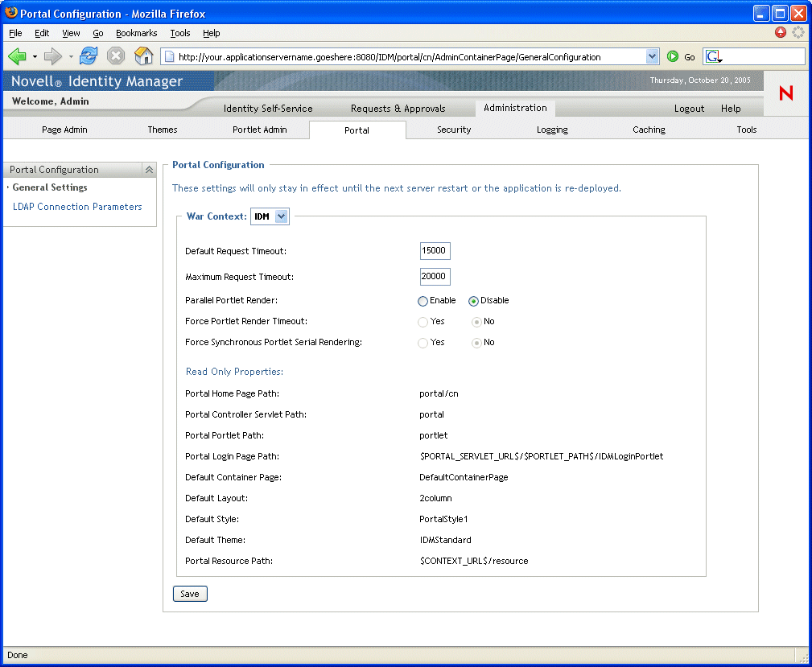Viewport: 812px width, 667px height.
Task: Open the Page Admin tab
Action: point(64,130)
